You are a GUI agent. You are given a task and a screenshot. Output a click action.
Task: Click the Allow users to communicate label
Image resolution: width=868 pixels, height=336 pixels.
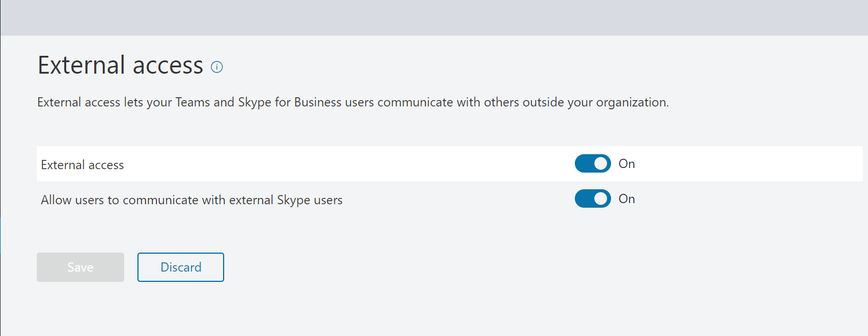191,200
